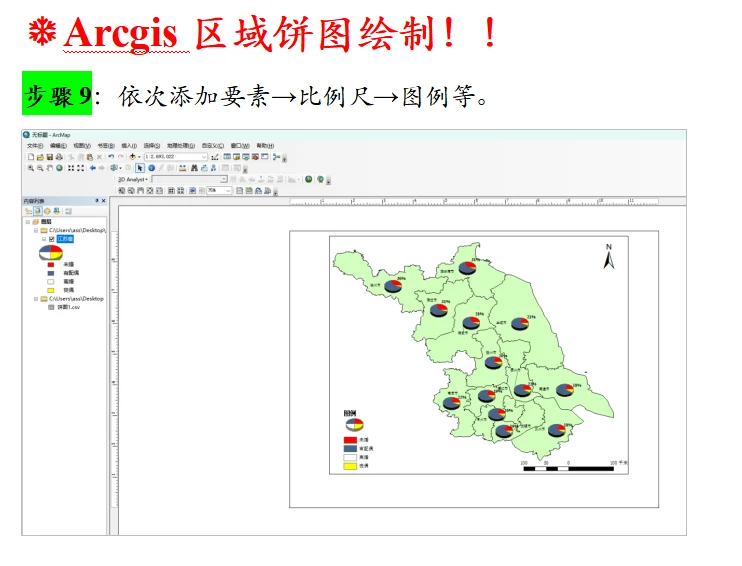Click the Find binoculars icon

click(194, 168)
